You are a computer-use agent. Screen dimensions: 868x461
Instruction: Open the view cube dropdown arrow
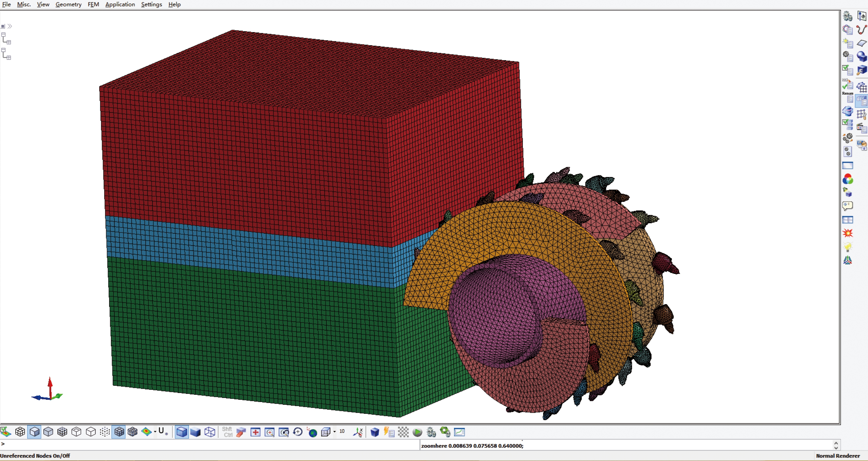pos(334,432)
